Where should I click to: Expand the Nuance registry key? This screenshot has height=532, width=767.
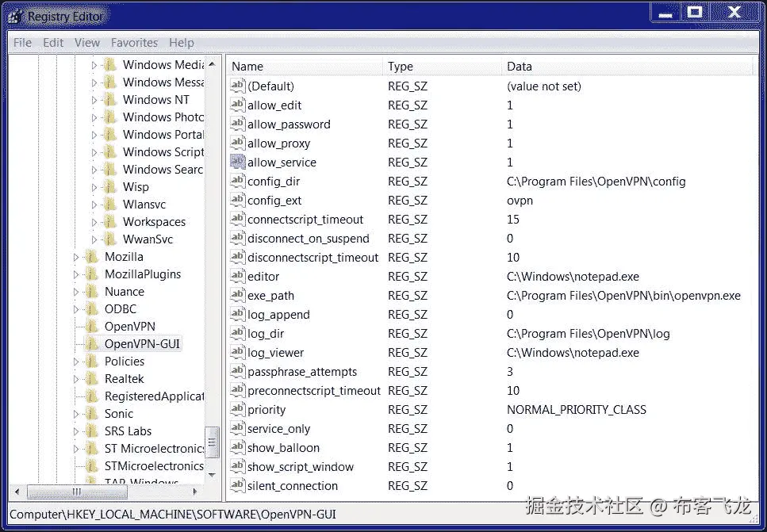[76, 292]
